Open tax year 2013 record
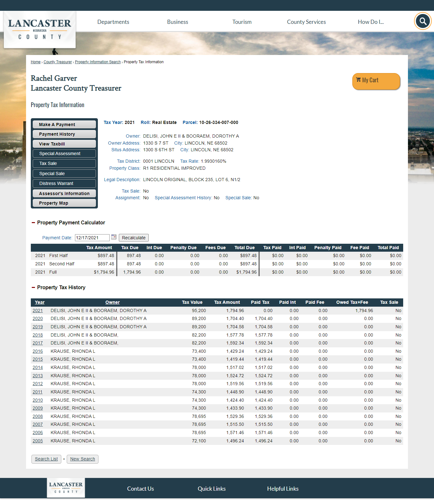This screenshot has height=504, width=434. pos(37,376)
